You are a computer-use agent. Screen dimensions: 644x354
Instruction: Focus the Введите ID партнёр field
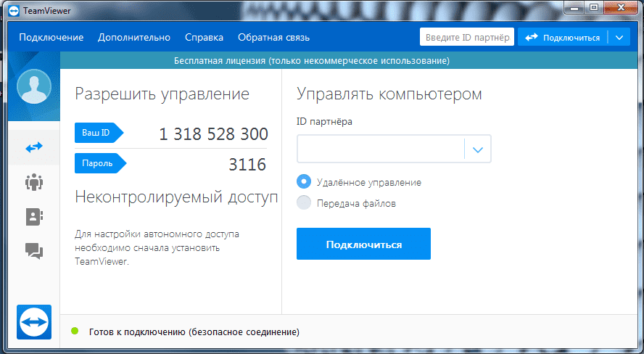click(x=467, y=38)
